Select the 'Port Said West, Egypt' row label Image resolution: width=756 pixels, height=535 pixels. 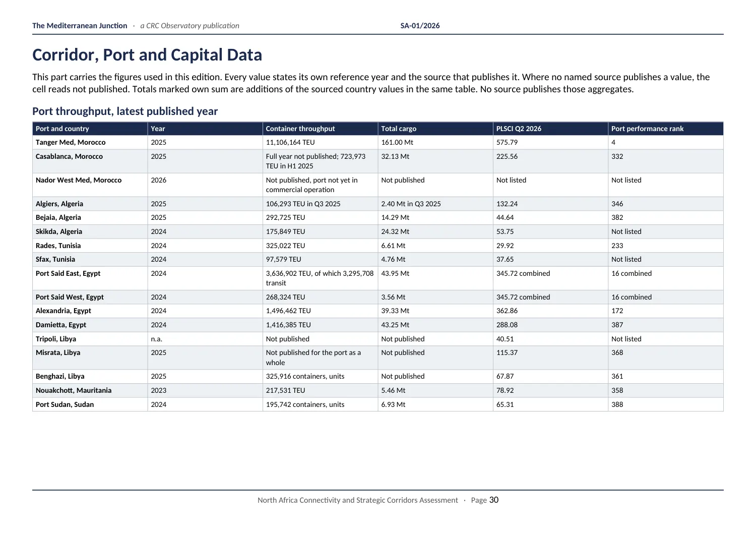[x=70, y=297]
